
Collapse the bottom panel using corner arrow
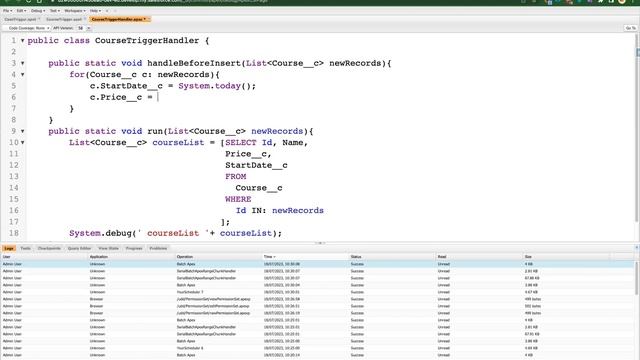(x=637, y=248)
